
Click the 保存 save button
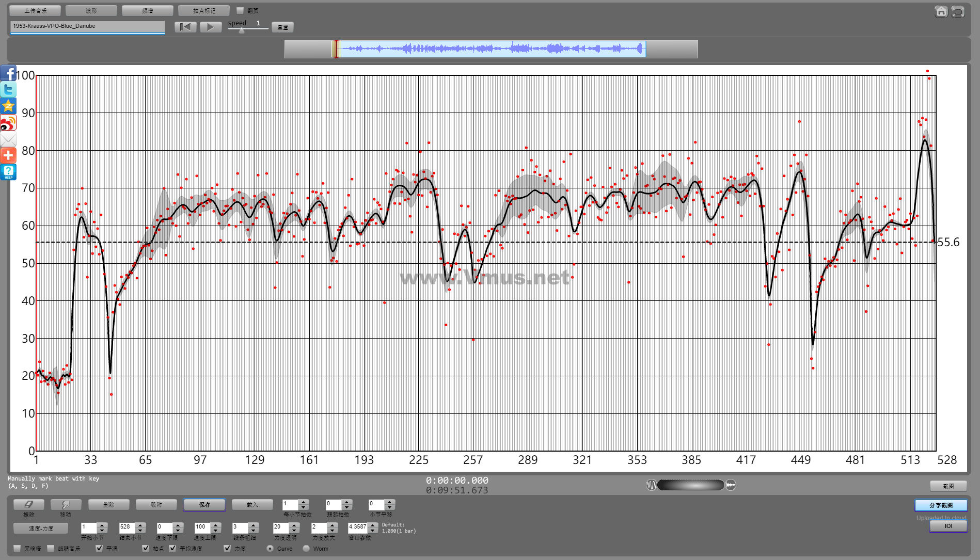204,505
